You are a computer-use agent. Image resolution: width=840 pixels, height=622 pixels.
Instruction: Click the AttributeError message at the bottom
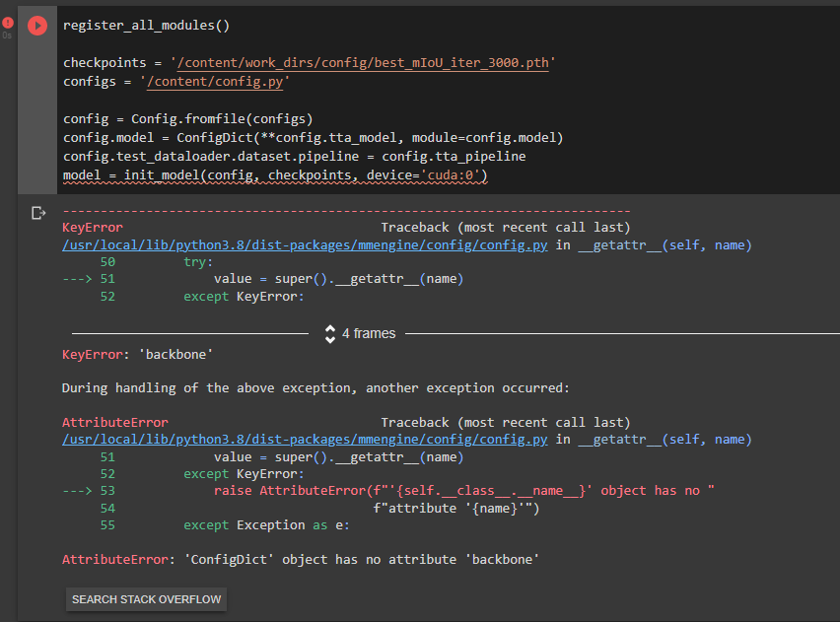(x=300, y=559)
